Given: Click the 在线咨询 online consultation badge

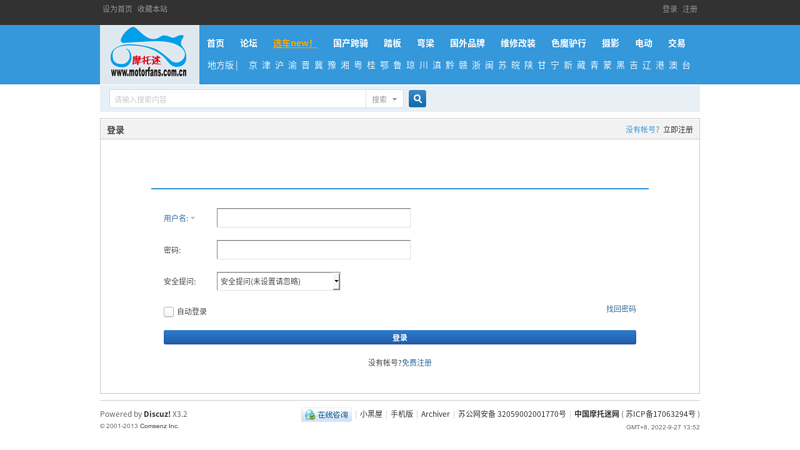Looking at the screenshot, I should pyautogui.click(x=327, y=415).
